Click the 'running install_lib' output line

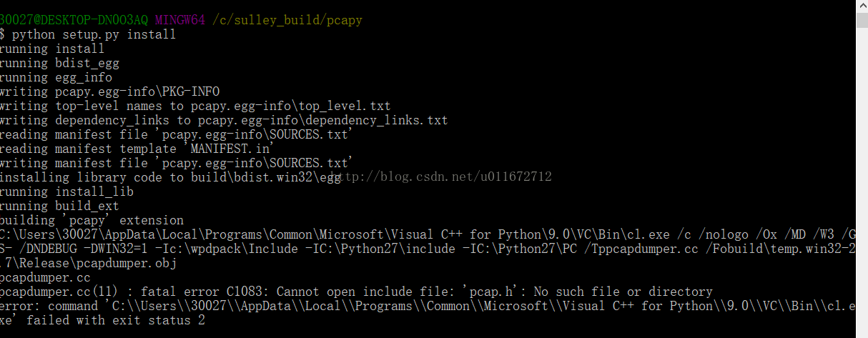(66, 192)
